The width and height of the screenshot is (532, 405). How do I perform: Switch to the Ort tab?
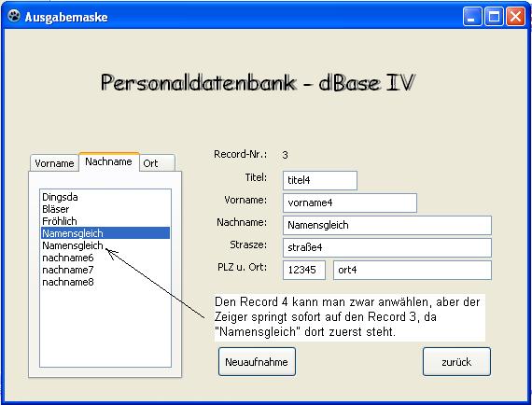157,163
